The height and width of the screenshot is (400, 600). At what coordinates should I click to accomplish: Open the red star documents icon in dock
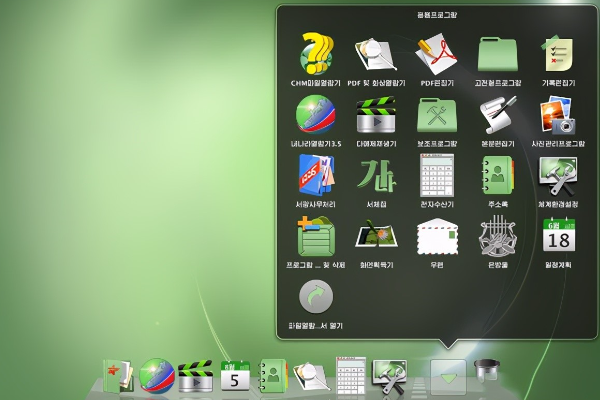116,376
